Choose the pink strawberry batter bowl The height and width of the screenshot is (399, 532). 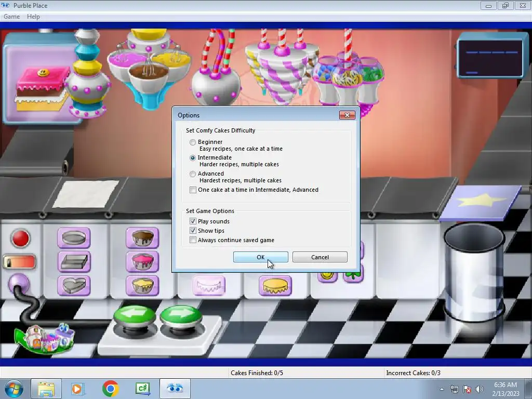click(142, 262)
